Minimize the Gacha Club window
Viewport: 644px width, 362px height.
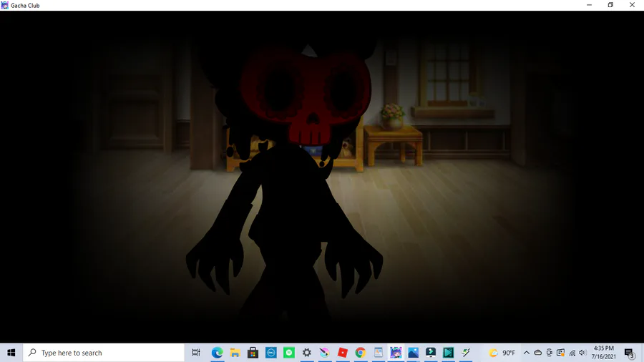pos(590,5)
